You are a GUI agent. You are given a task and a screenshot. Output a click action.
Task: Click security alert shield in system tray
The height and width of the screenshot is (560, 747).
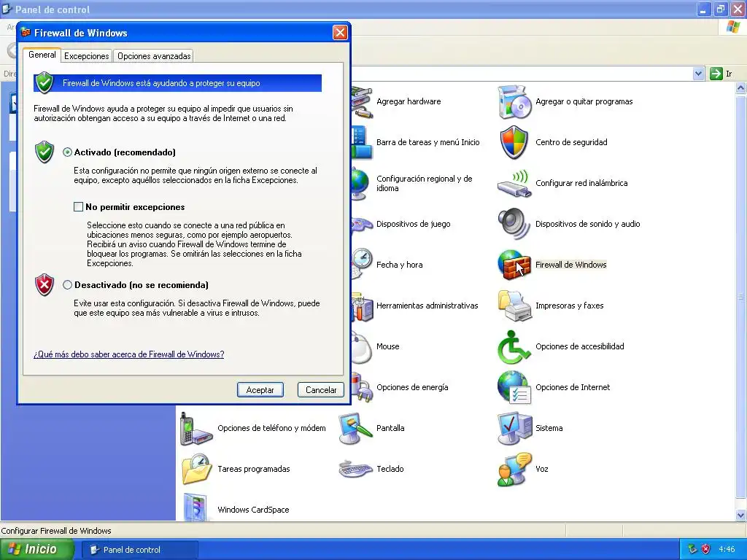pyautogui.click(x=705, y=549)
